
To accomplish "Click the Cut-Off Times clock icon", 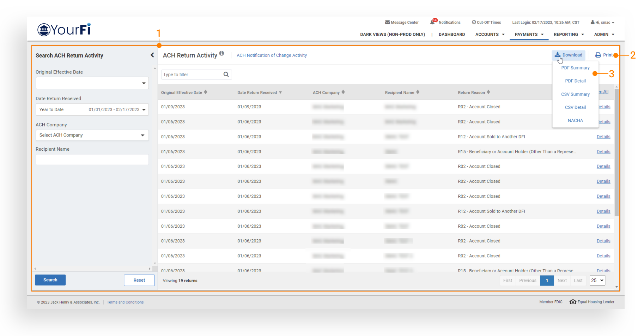I will (x=474, y=22).
